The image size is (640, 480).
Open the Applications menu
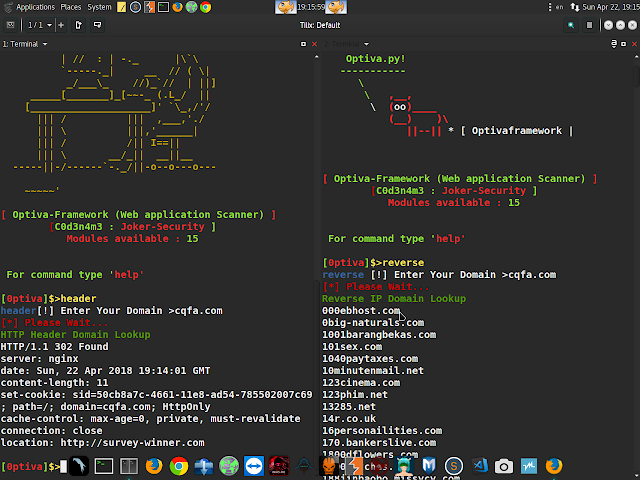[x=35, y=7]
